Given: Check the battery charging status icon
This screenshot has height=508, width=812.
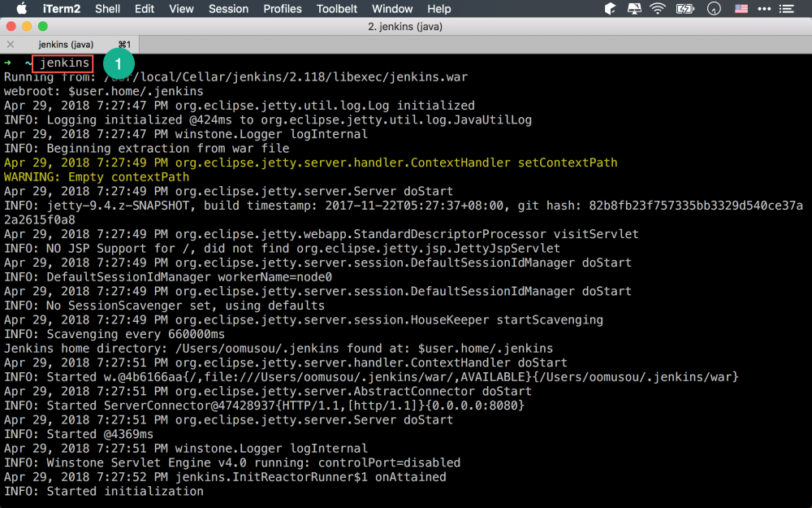Looking at the screenshot, I should click(x=685, y=9).
